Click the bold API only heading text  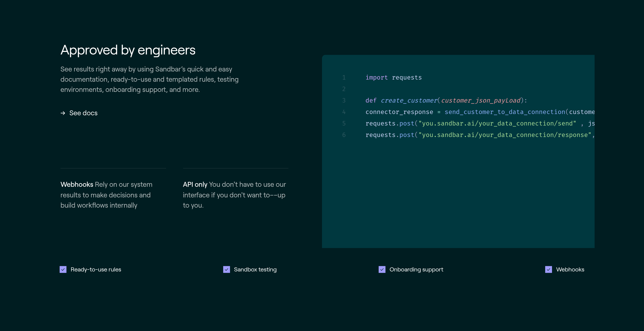click(x=195, y=184)
